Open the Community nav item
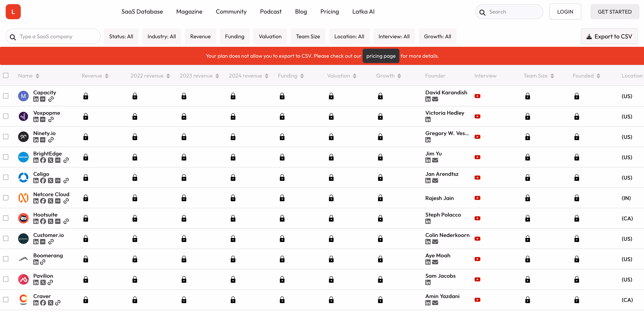 coord(231,12)
